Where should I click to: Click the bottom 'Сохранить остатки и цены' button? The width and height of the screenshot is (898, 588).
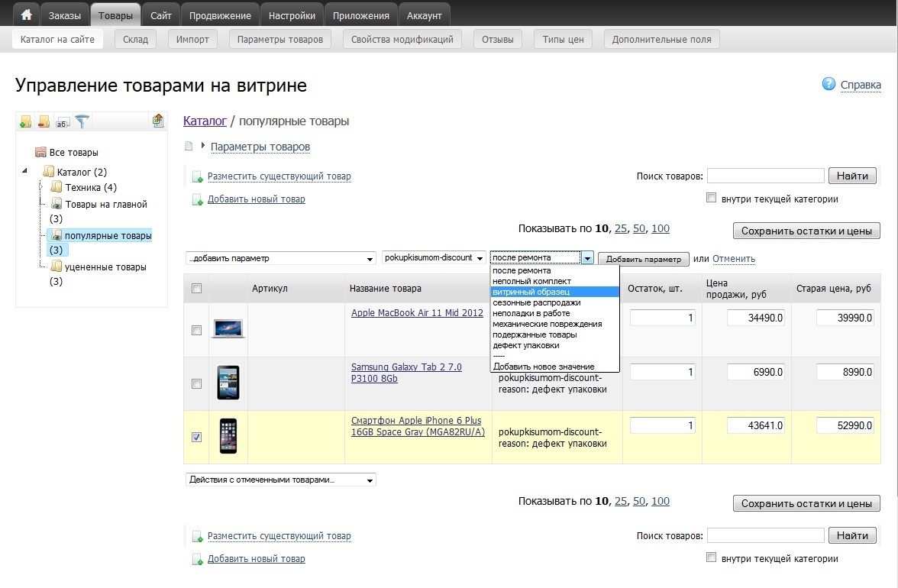806,503
